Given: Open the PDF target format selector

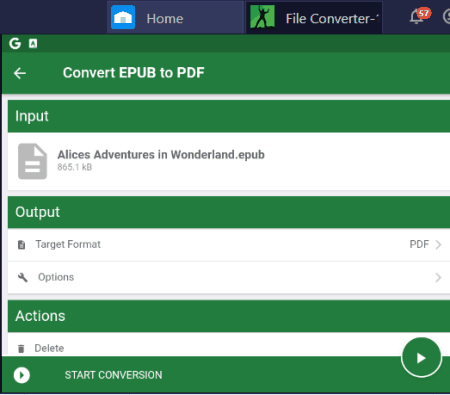Looking at the screenshot, I should (x=419, y=244).
